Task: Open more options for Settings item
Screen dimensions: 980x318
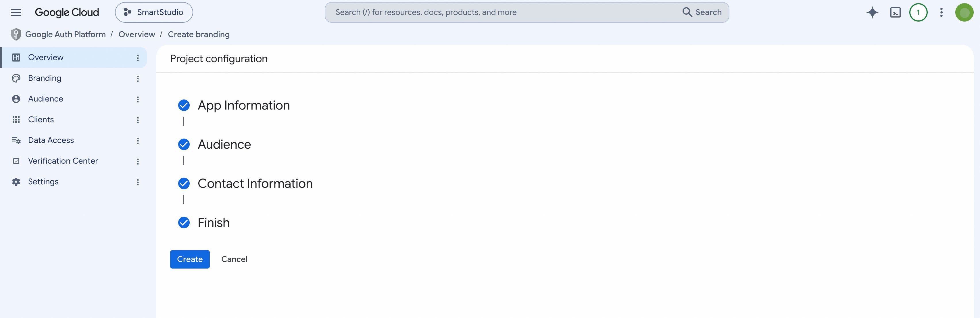Action: 138,182
